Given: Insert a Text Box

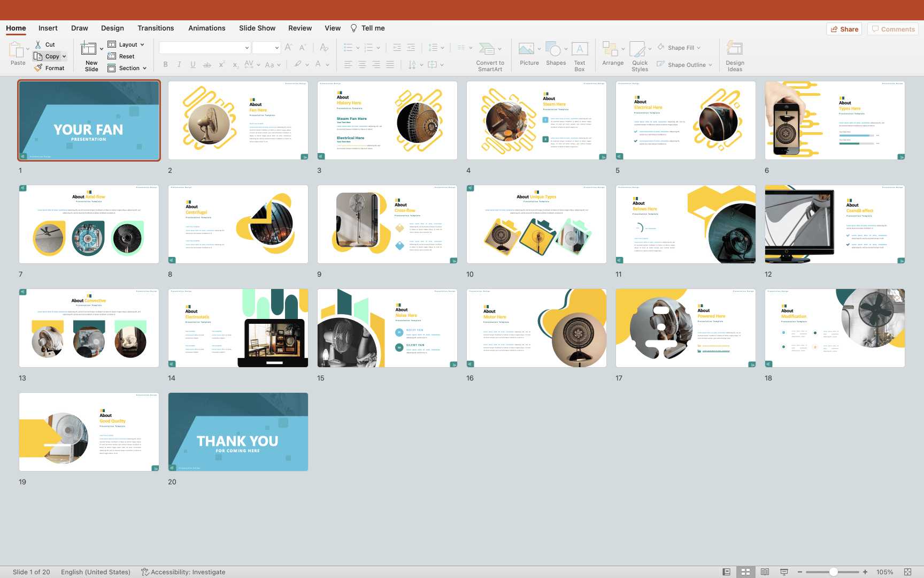Looking at the screenshot, I should (x=580, y=50).
